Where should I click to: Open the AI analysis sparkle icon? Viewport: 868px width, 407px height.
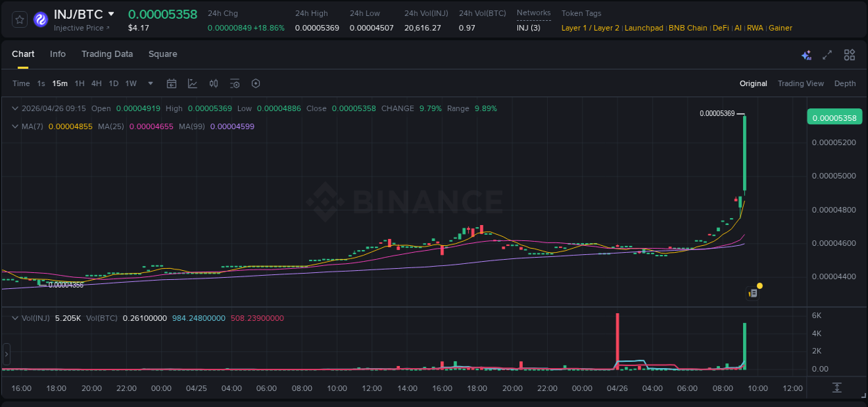[x=806, y=55]
